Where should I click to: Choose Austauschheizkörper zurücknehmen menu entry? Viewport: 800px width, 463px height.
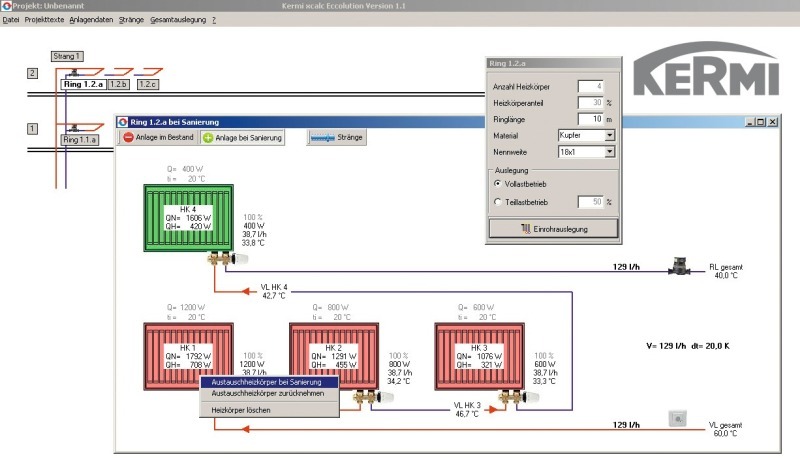pos(269,394)
